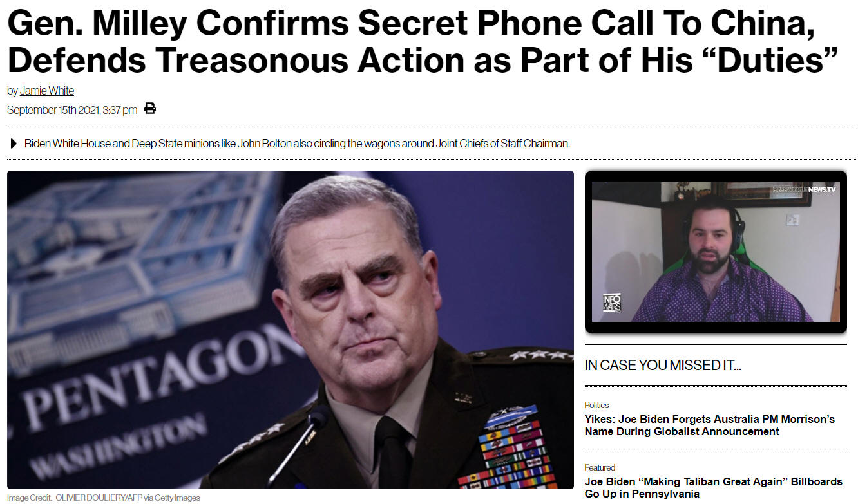Click the Infowars logo in the video
The width and height of the screenshot is (858, 504).
pos(611,303)
